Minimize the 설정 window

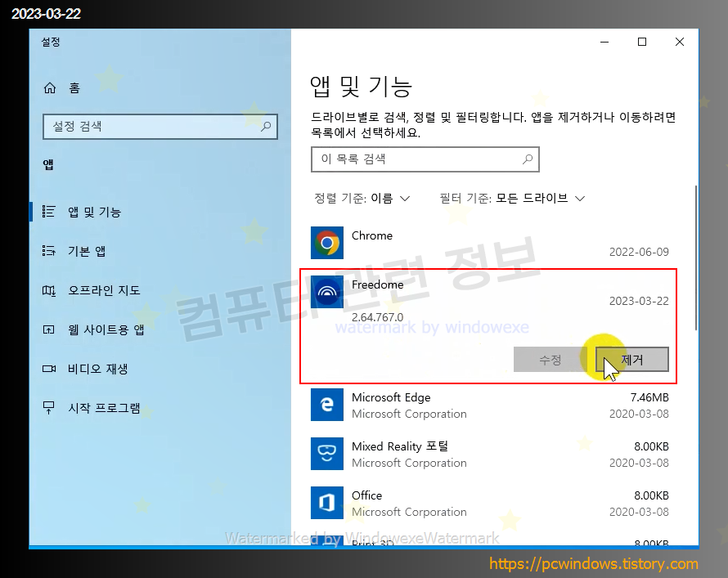(x=604, y=42)
